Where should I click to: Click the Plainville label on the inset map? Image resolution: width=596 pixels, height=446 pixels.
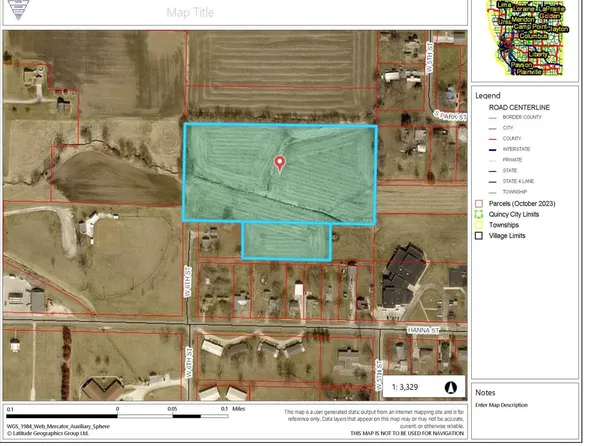tap(529, 71)
